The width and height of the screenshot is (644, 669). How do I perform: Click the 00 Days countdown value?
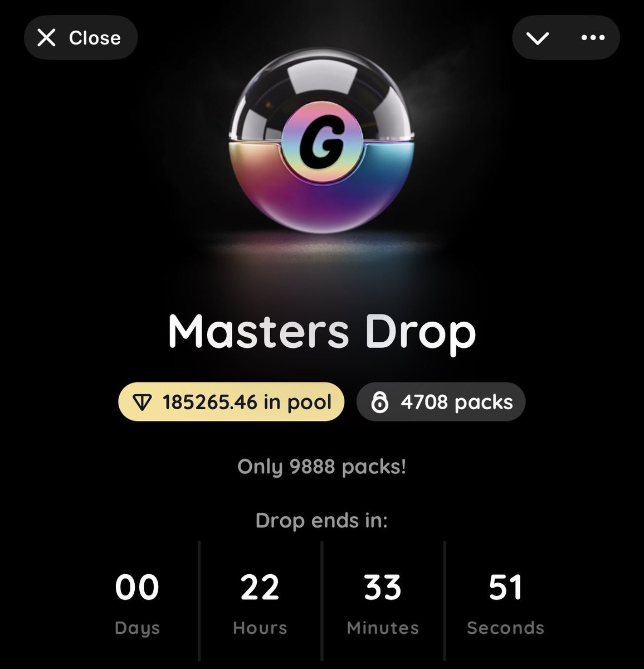[x=137, y=588]
